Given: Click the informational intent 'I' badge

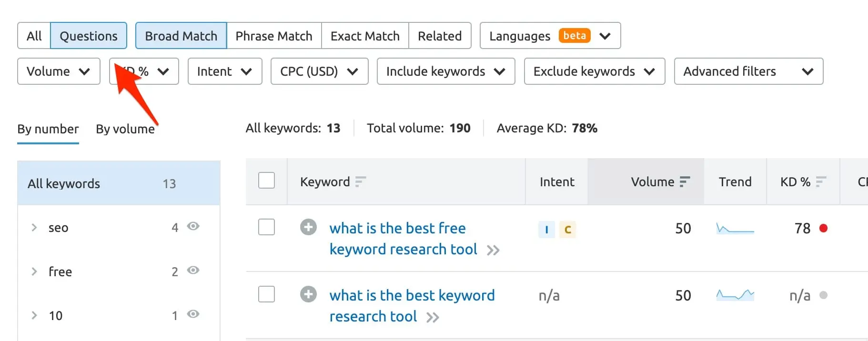Looking at the screenshot, I should point(546,230).
